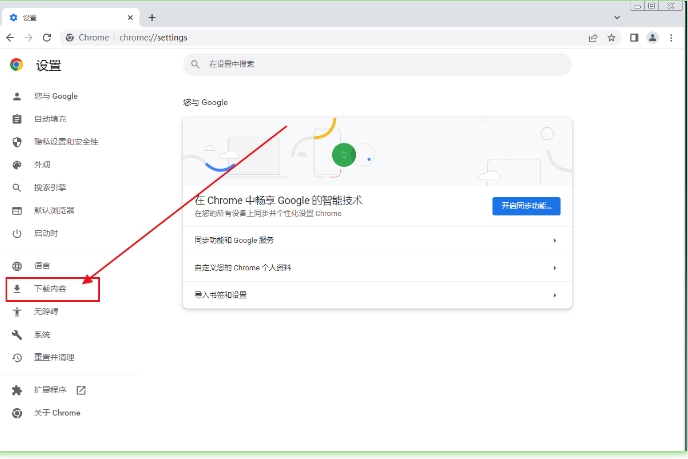Click the person icon beside 您与 Google
This screenshot has width=688, height=459.
point(17,96)
